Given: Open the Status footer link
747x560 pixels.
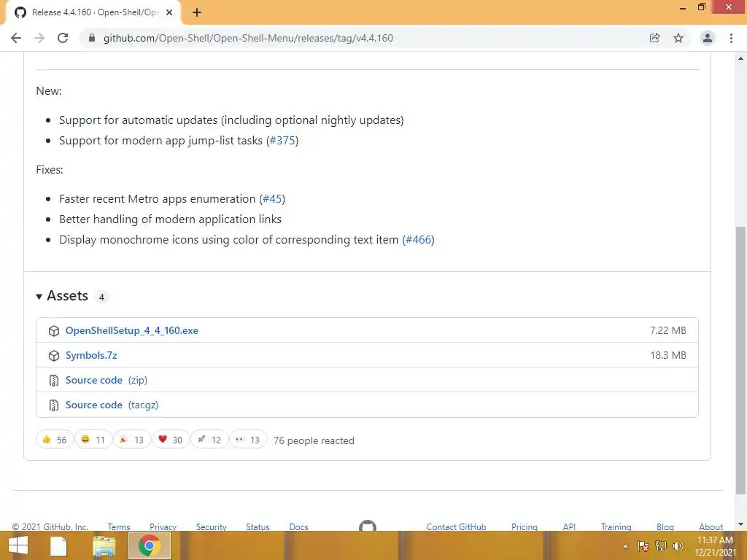Looking at the screenshot, I should [x=258, y=526].
